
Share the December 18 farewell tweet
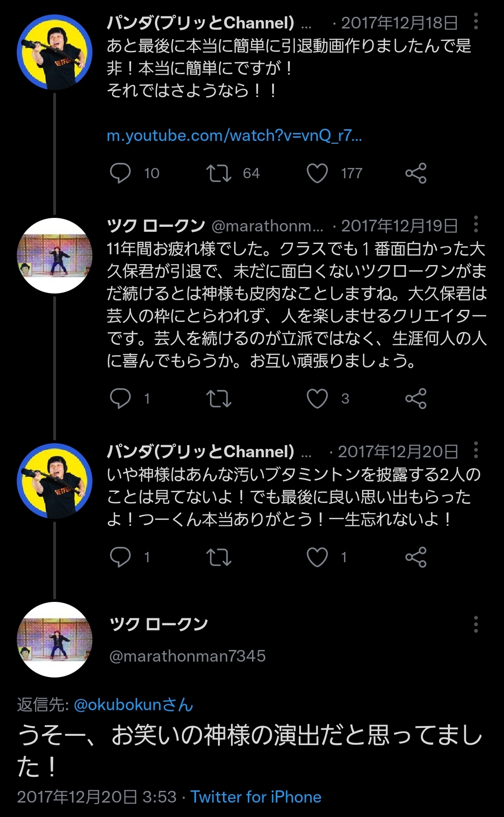click(416, 173)
